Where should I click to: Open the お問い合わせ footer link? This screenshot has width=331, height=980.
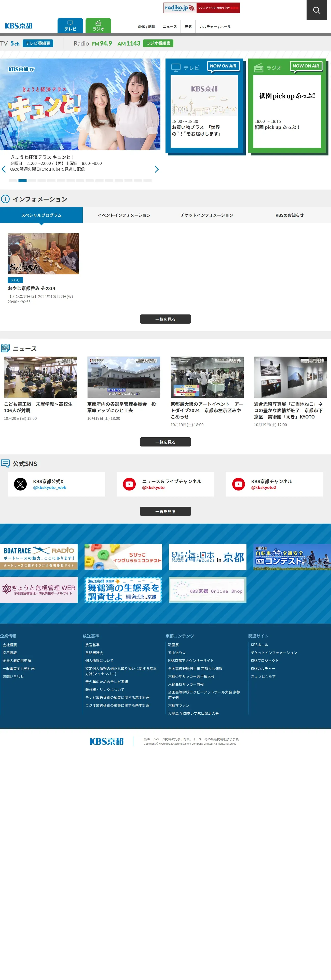point(13,676)
